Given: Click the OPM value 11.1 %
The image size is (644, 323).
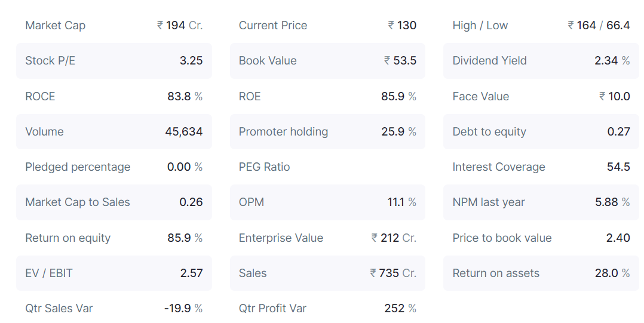Looking at the screenshot, I should pyautogui.click(x=401, y=202).
